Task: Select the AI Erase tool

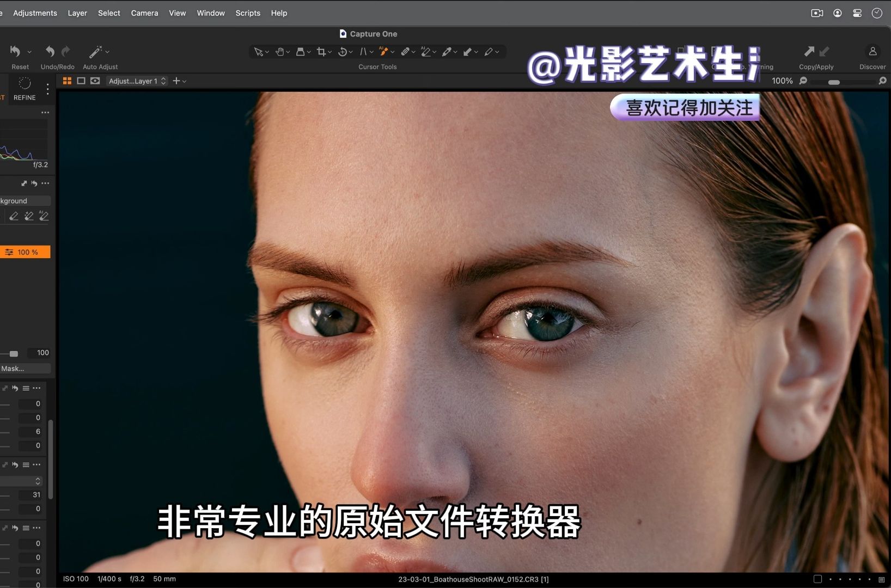Action: [x=427, y=52]
